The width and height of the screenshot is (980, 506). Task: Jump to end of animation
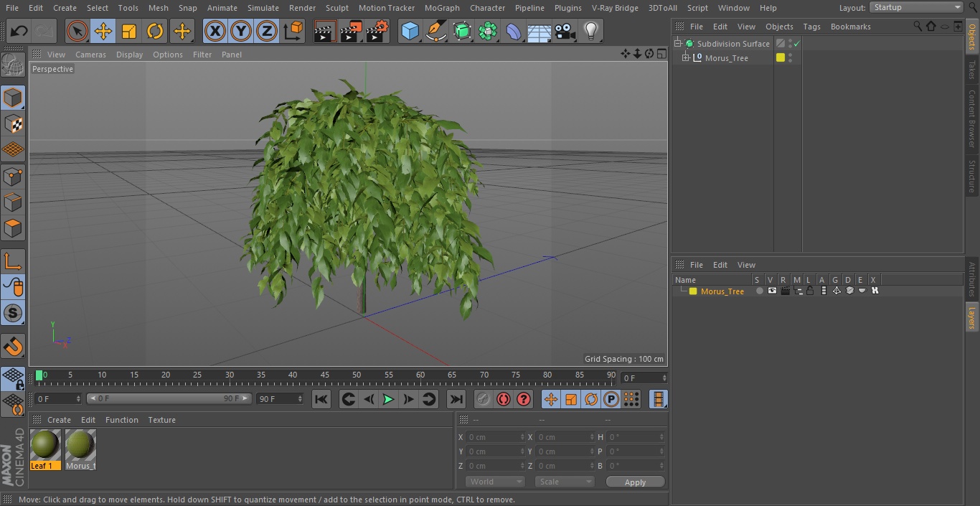pyautogui.click(x=456, y=400)
